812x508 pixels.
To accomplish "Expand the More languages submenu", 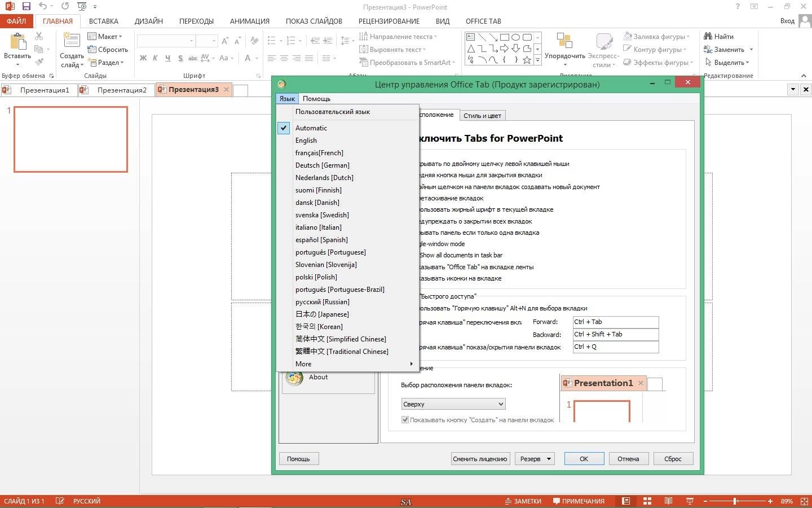I will 347,364.
